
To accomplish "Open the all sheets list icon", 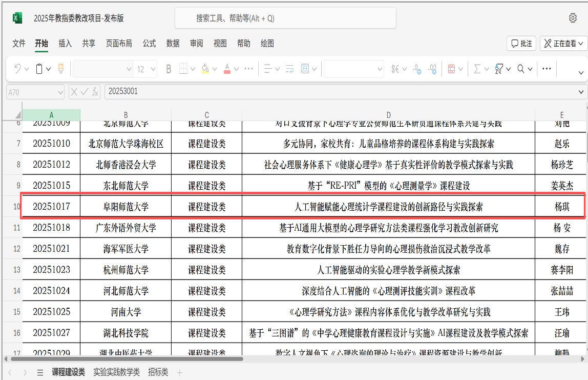I will tap(40, 373).
